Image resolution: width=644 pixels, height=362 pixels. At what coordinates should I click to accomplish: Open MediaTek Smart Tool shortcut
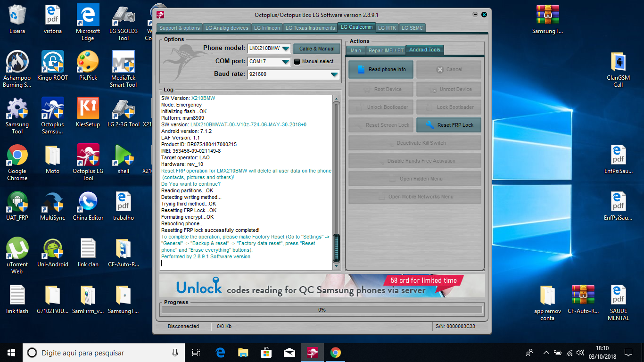pos(124,69)
